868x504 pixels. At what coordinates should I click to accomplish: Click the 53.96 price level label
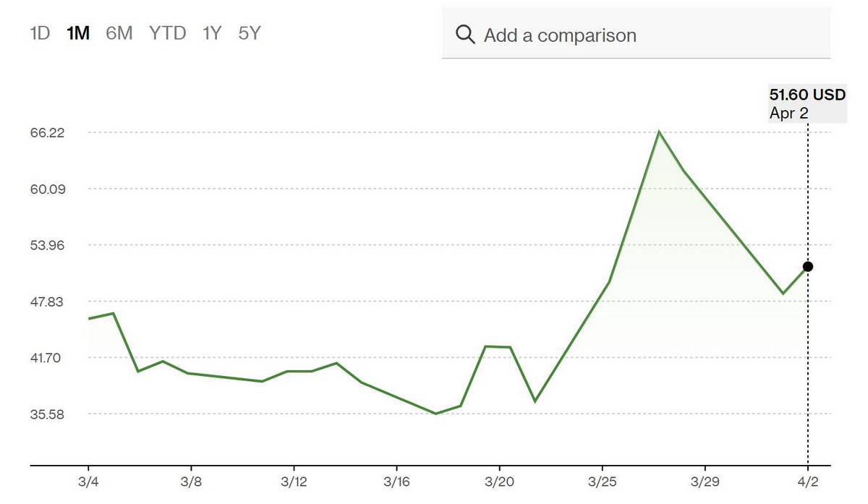pyautogui.click(x=48, y=245)
